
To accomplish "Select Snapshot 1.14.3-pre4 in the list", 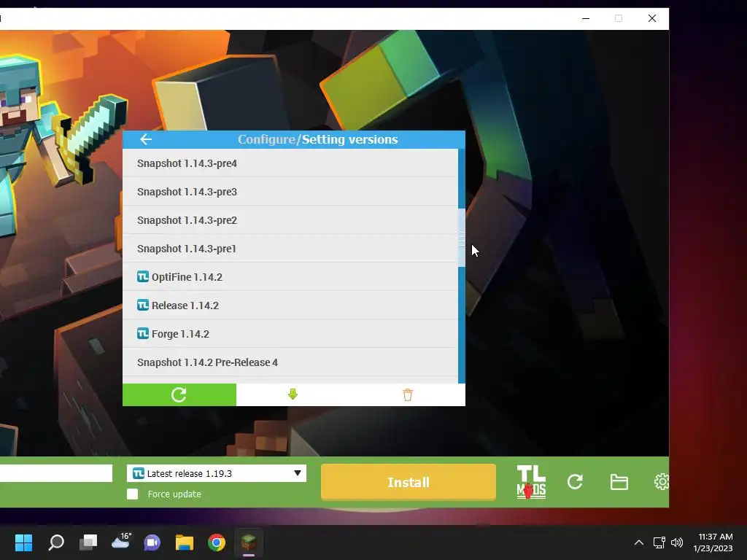I will pos(290,163).
